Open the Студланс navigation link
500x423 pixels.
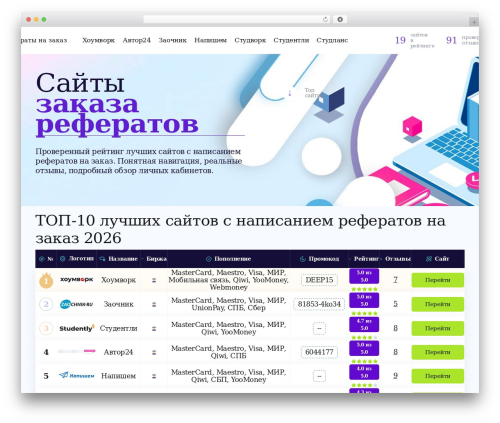click(332, 40)
